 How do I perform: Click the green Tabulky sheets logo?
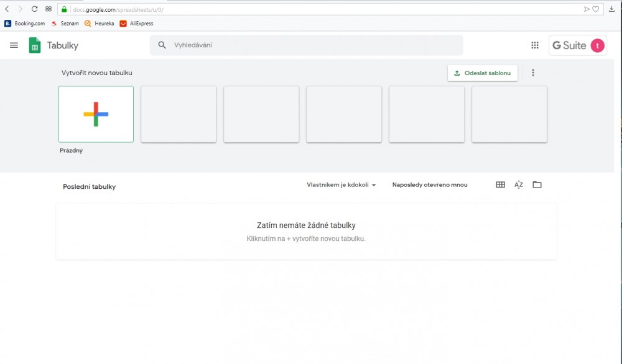tap(35, 45)
